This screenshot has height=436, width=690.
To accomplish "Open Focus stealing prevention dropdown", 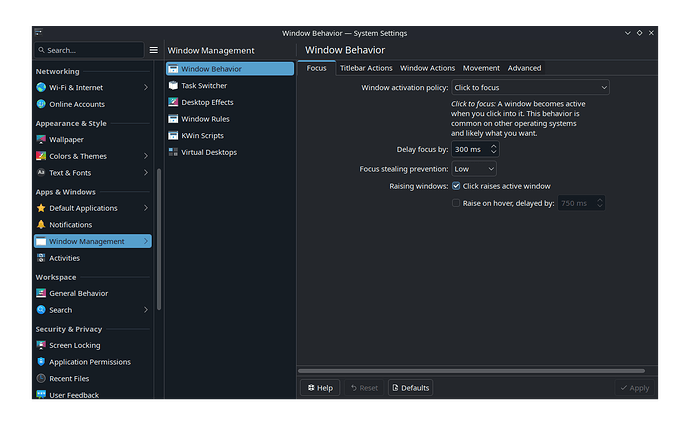I will [x=474, y=169].
